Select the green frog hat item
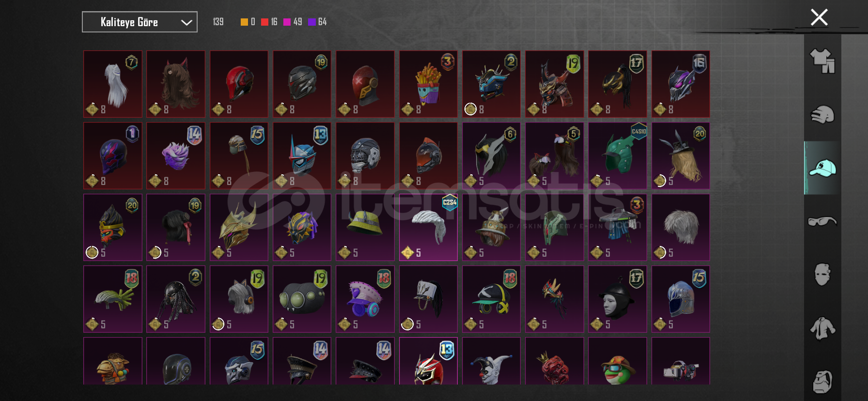 pyautogui.click(x=617, y=361)
